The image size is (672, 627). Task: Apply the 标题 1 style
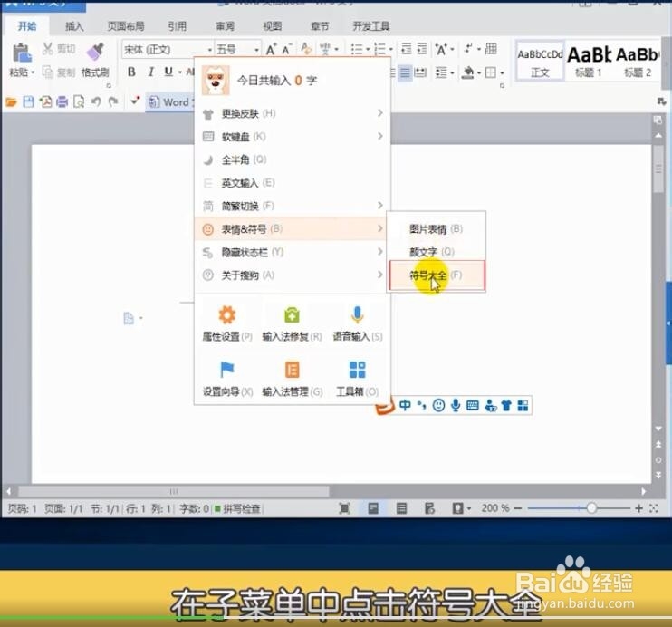(x=590, y=62)
